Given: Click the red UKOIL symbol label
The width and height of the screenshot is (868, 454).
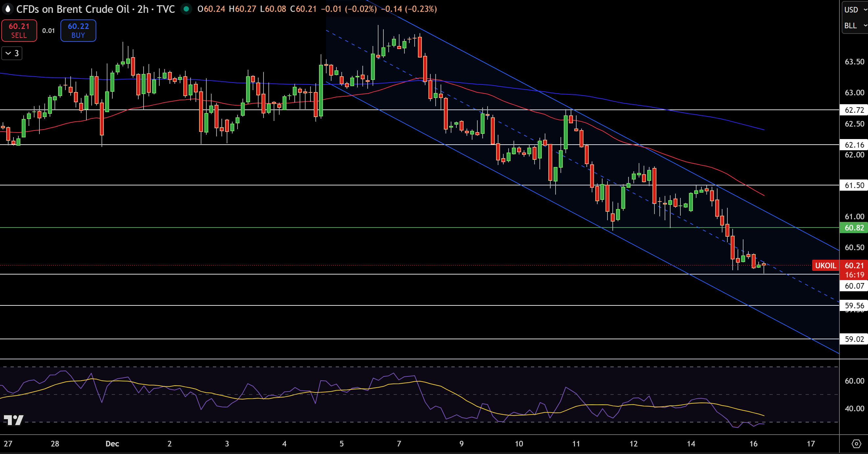Looking at the screenshot, I should pyautogui.click(x=825, y=266).
